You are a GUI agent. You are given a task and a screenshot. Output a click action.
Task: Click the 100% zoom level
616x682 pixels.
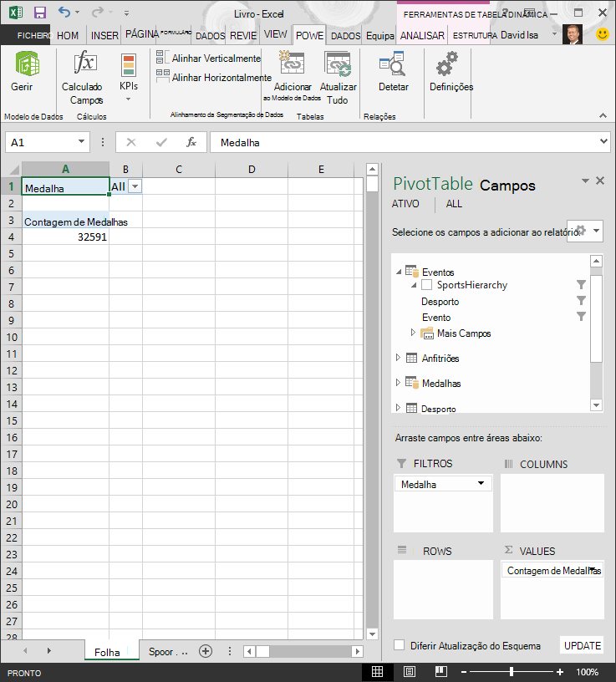pyautogui.click(x=588, y=672)
